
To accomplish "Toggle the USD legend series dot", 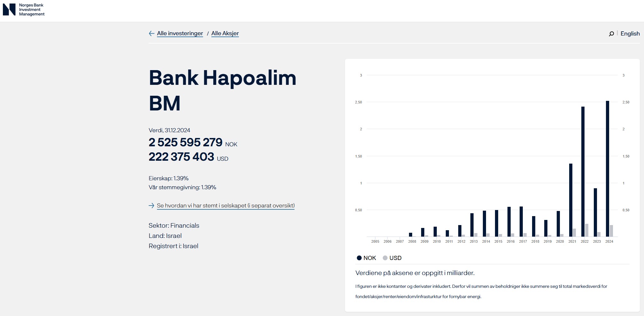I will (x=385, y=258).
